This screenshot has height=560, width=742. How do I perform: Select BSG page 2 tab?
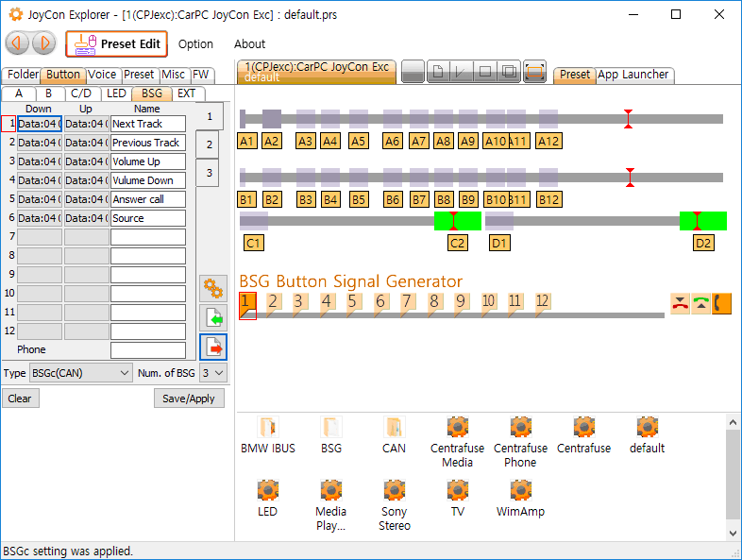click(210, 144)
